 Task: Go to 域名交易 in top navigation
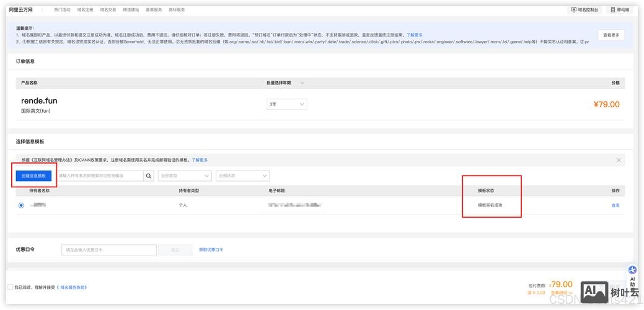click(108, 10)
